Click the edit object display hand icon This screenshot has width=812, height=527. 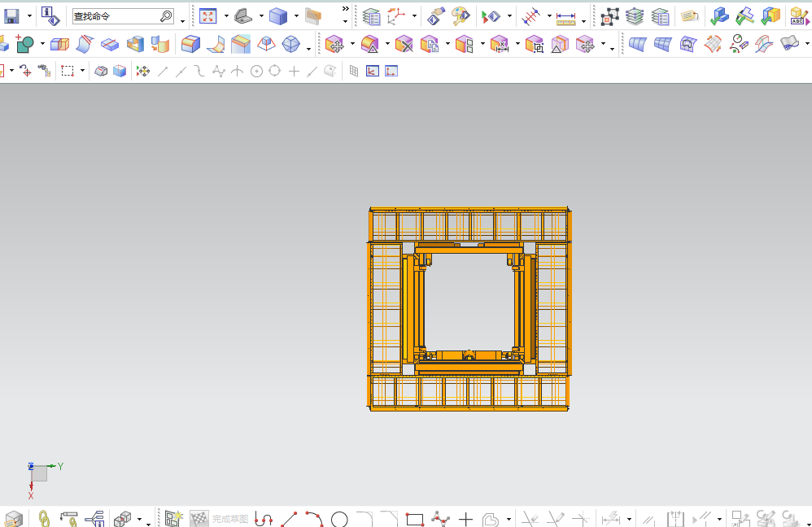coord(436,16)
